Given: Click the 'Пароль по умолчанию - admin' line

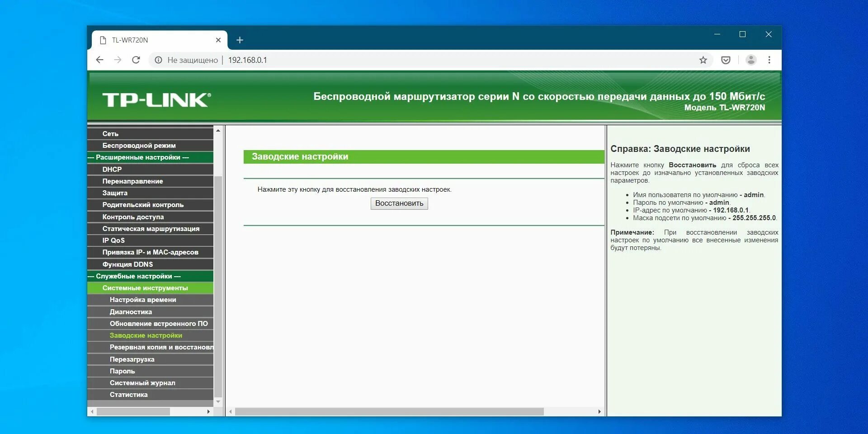Looking at the screenshot, I should click(x=682, y=203).
